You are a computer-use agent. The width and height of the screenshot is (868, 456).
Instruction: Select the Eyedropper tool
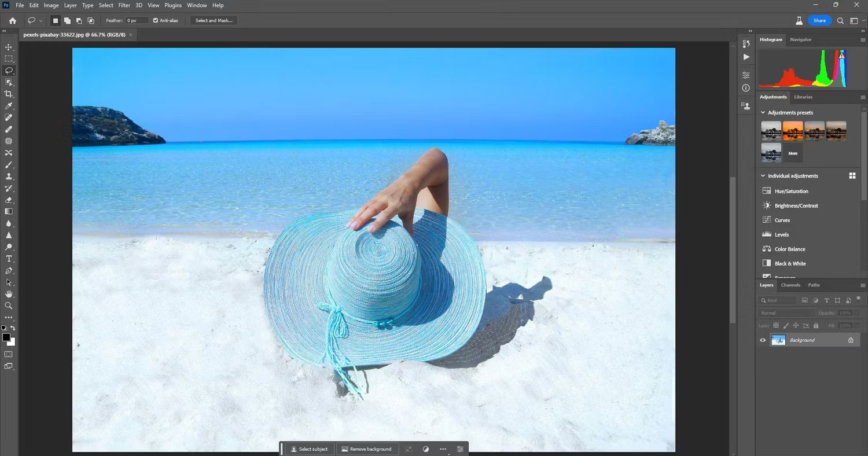click(x=9, y=106)
